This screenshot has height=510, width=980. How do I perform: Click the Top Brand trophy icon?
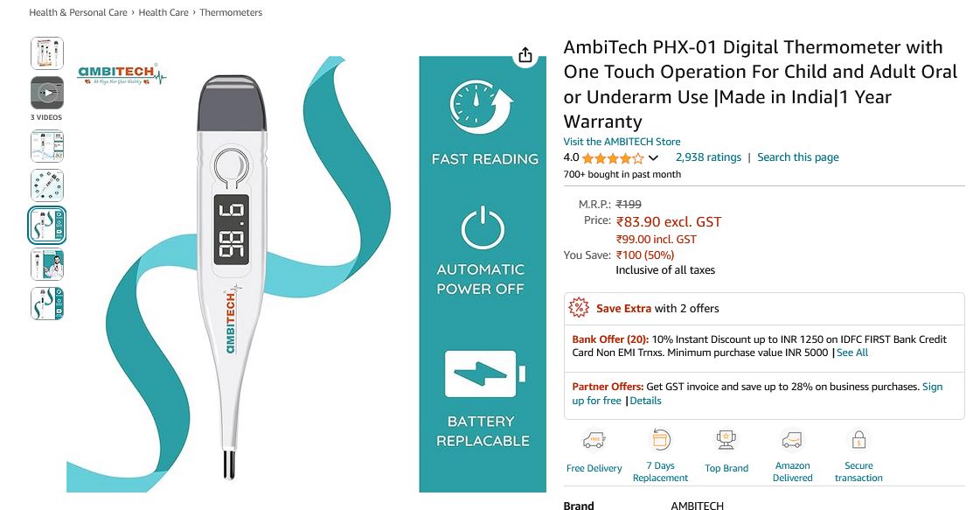click(726, 441)
